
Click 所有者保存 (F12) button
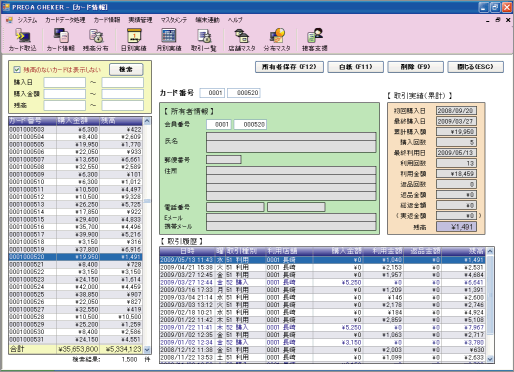pyautogui.click(x=289, y=67)
